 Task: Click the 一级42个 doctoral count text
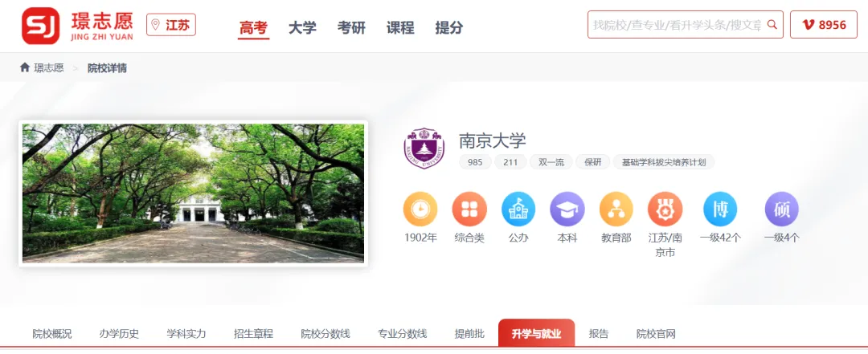[720, 238]
